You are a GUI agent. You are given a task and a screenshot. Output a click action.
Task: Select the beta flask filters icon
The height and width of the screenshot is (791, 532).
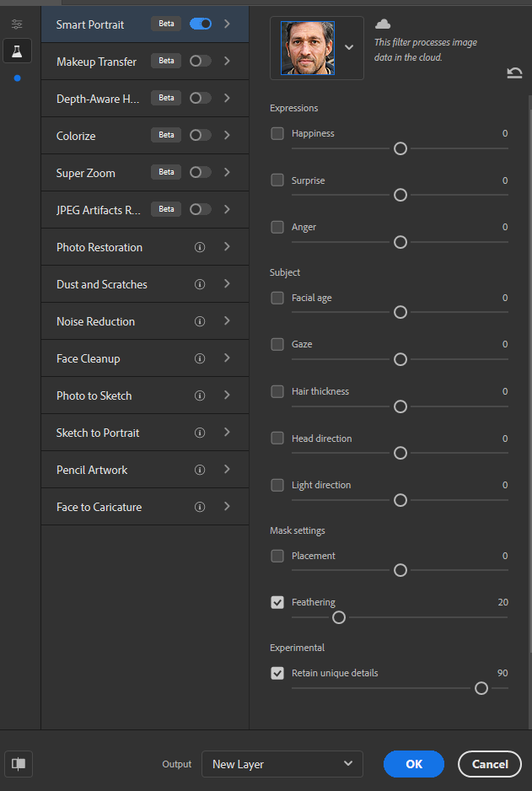[x=17, y=51]
